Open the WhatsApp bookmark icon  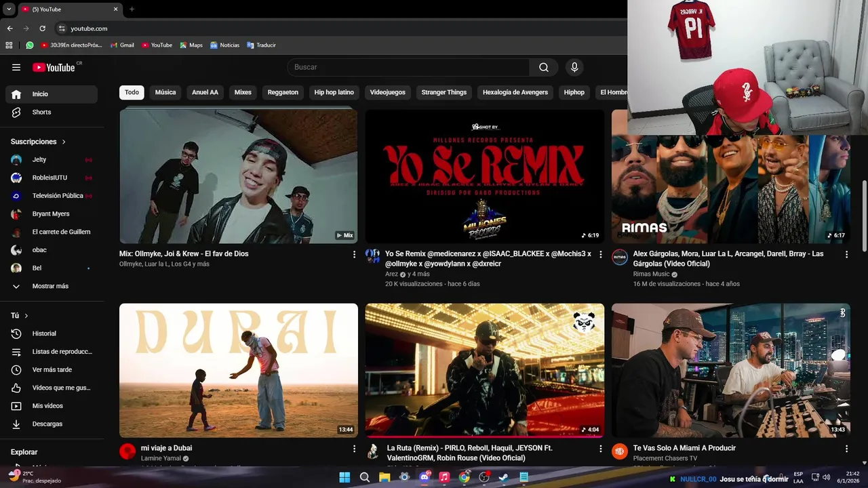[30, 45]
